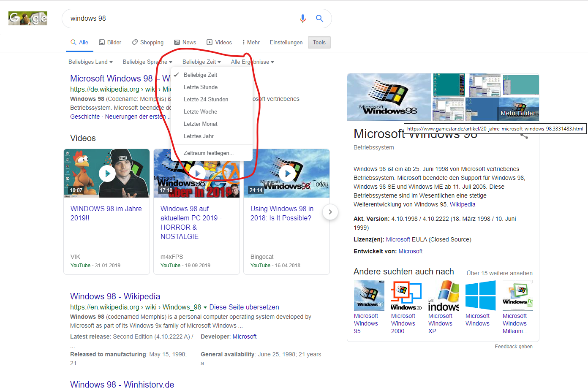Click the share icon in knowledge panel
The height and width of the screenshot is (388, 588).
(524, 135)
